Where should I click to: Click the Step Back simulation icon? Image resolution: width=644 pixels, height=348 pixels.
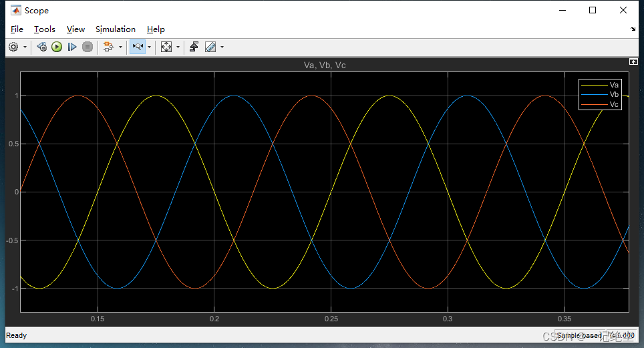pyautogui.click(x=41, y=47)
